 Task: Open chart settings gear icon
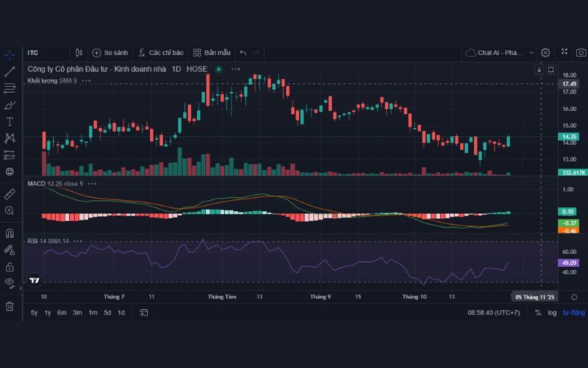tap(545, 52)
